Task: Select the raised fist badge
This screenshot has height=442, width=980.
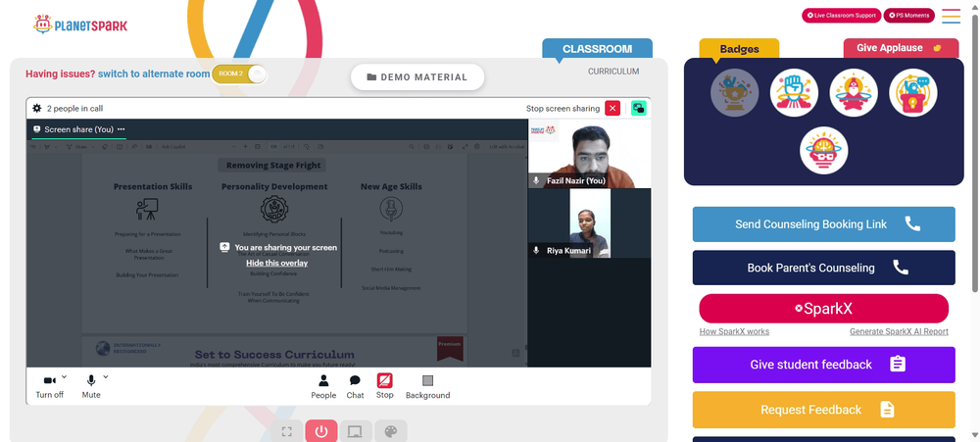Action: pyautogui.click(x=794, y=92)
